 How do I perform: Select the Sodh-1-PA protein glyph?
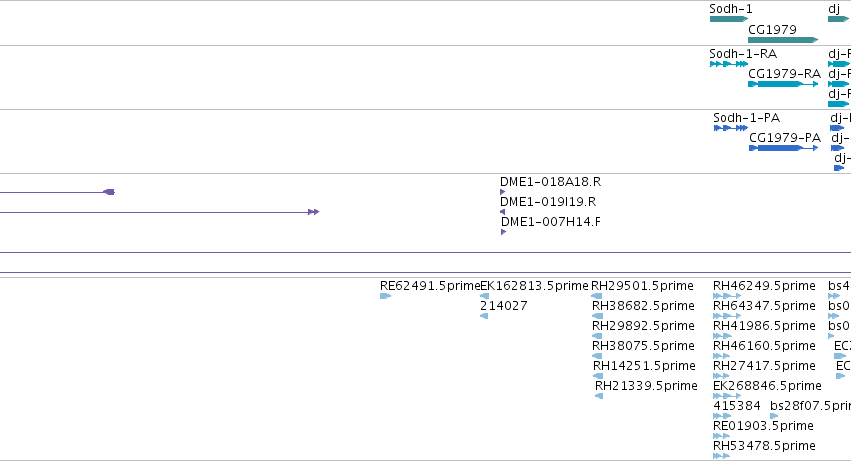731,128
